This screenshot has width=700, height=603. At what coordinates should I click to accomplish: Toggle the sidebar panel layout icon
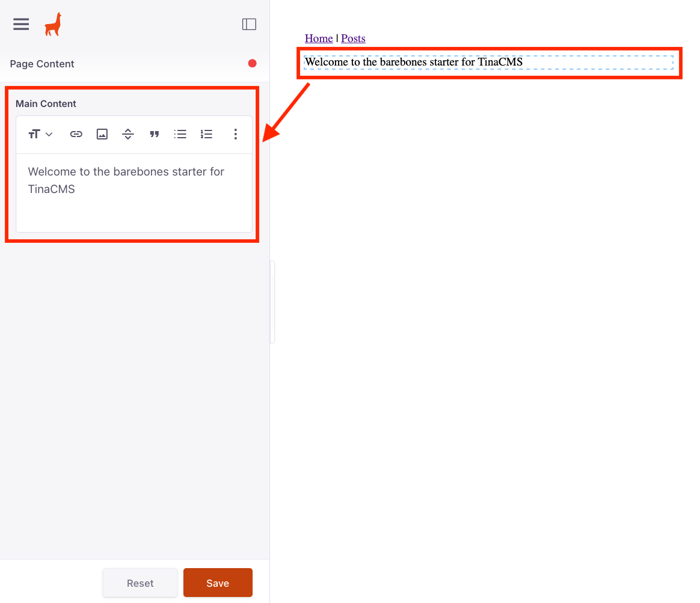[x=249, y=24]
